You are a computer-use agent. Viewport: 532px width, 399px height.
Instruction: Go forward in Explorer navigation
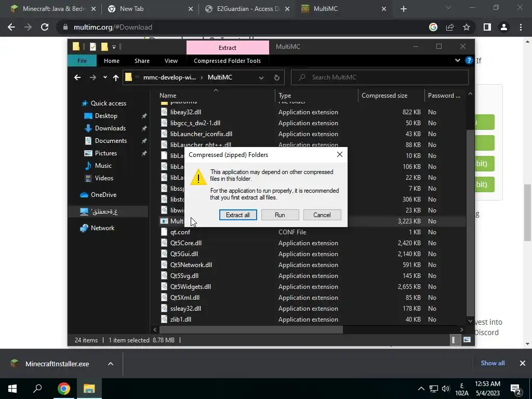92,77
